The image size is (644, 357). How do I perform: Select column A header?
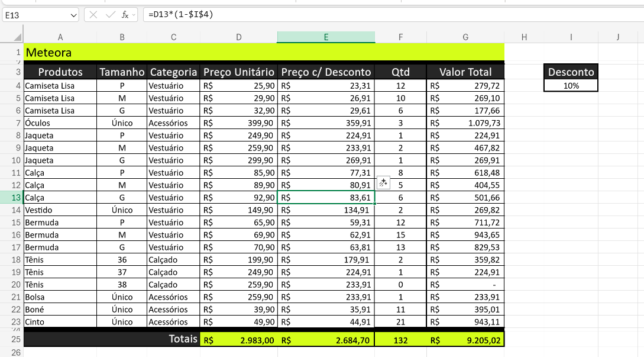(x=60, y=37)
